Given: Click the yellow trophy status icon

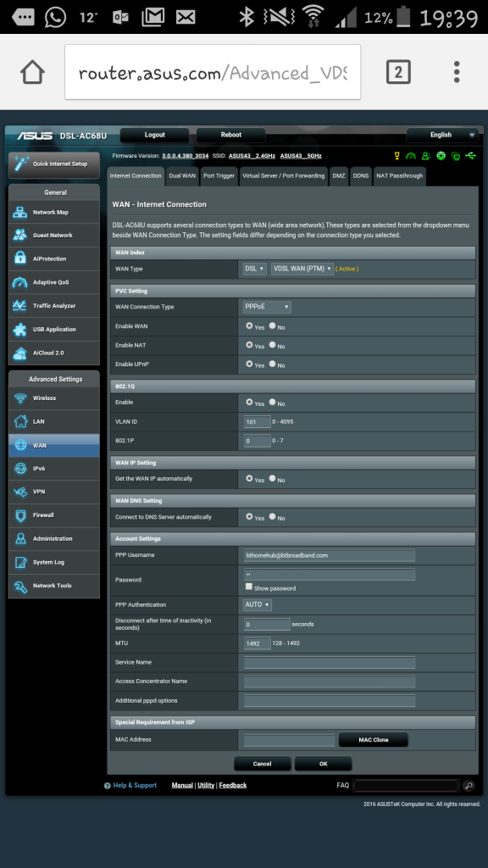Looking at the screenshot, I should [x=396, y=156].
